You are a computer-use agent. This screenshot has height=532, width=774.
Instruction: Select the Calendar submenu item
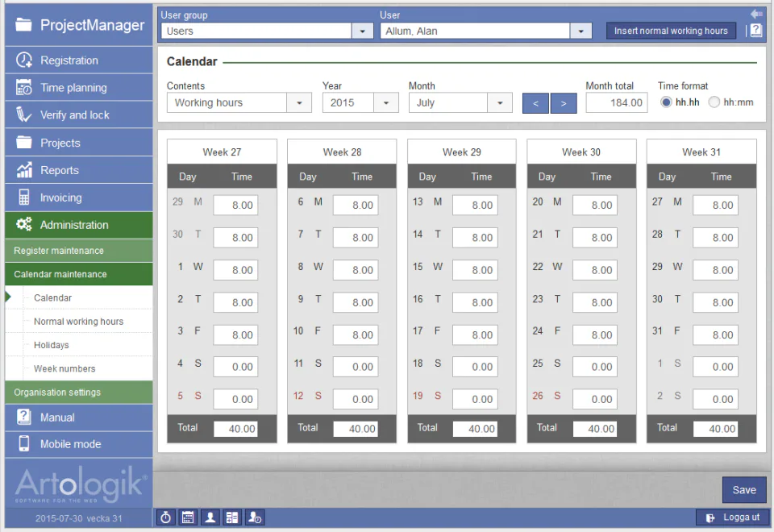pos(53,297)
